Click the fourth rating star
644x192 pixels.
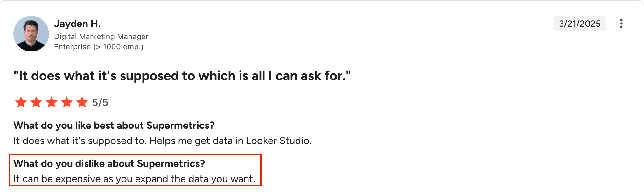67,102
